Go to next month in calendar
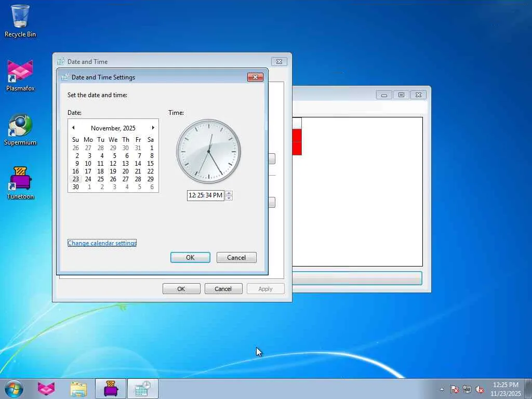532x399 pixels. (153, 128)
